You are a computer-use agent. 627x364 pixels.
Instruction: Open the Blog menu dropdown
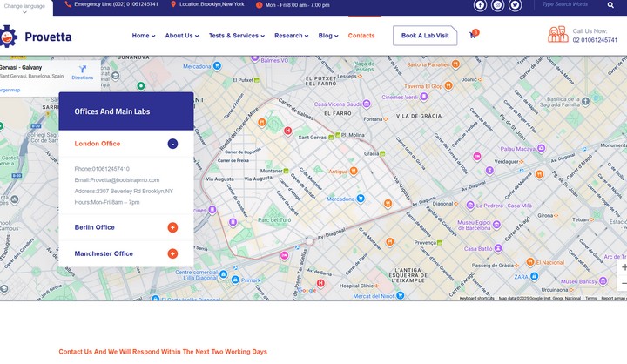pyautogui.click(x=328, y=36)
